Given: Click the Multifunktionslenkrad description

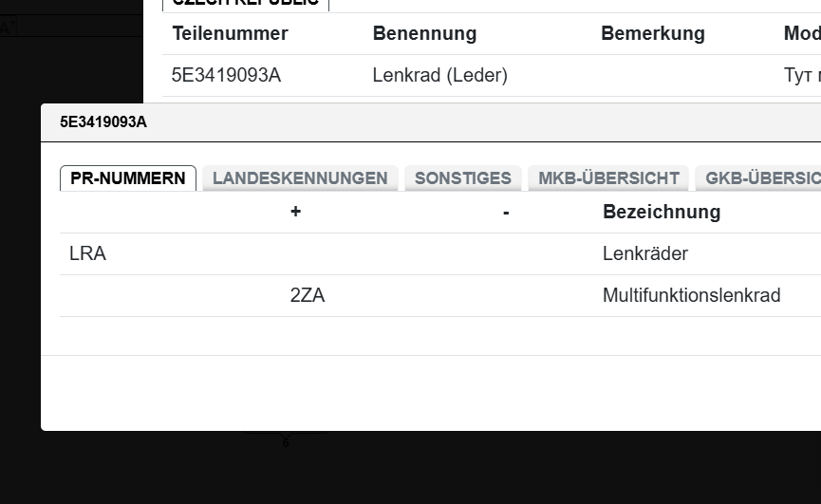Looking at the screenshot, I should [x=691, y=295].
